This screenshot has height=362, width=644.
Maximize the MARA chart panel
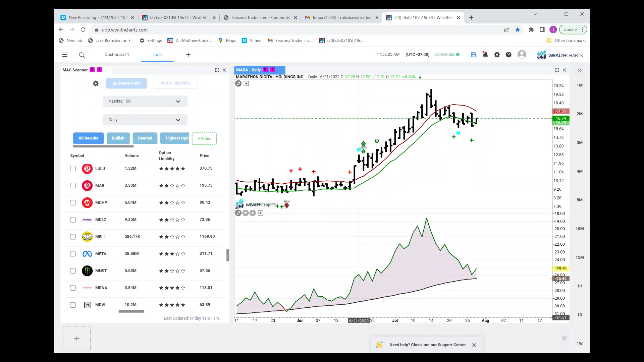pos(557,70)
